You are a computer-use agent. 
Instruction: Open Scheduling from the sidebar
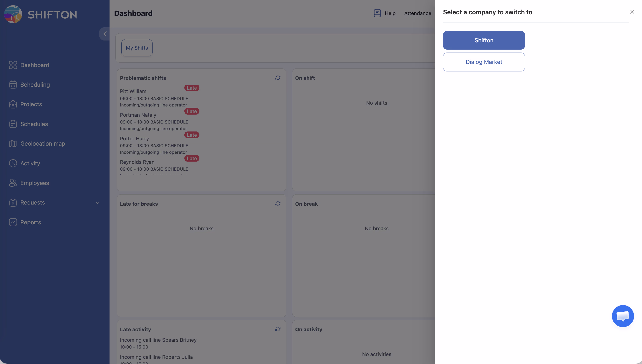click(x=35, y=84)
